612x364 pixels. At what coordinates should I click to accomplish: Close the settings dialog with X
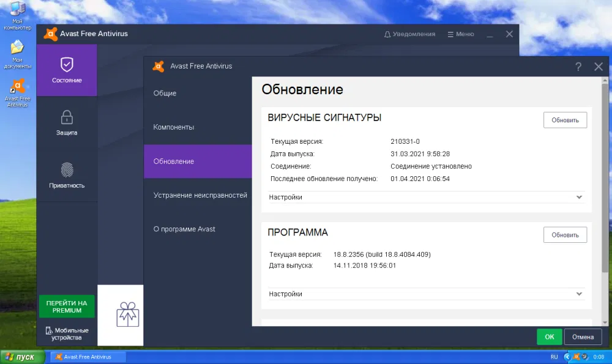pos(599,67)
